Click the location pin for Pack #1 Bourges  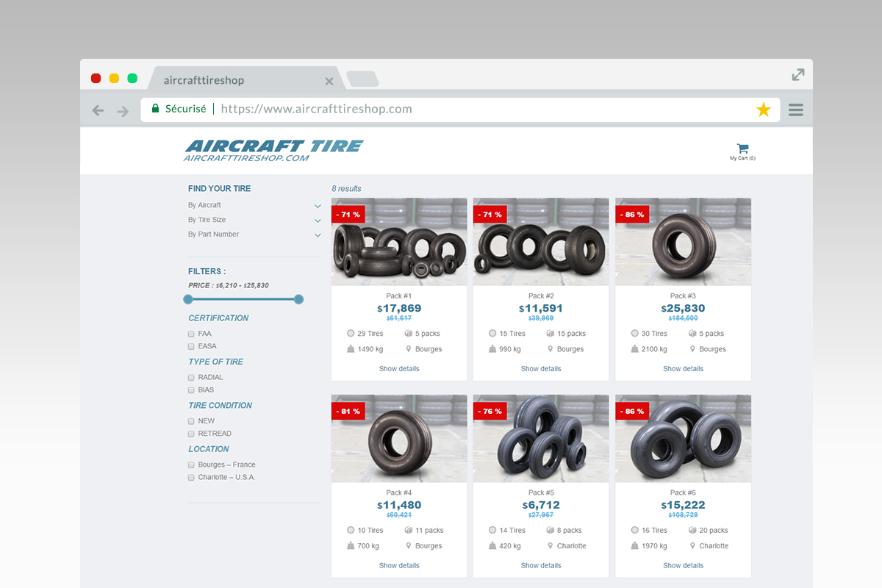409,349
